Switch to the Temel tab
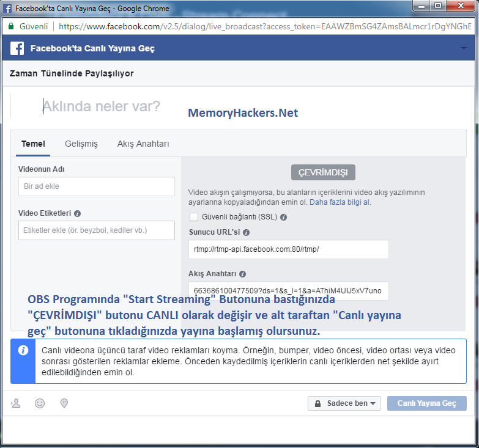Viewport: 479px width, 448px height. [x=33, y=144]
